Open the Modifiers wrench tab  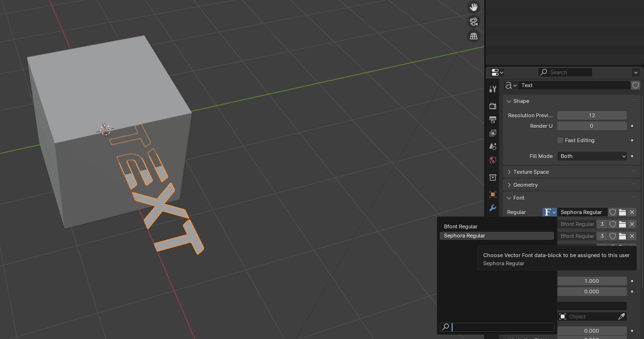[493, 208]
